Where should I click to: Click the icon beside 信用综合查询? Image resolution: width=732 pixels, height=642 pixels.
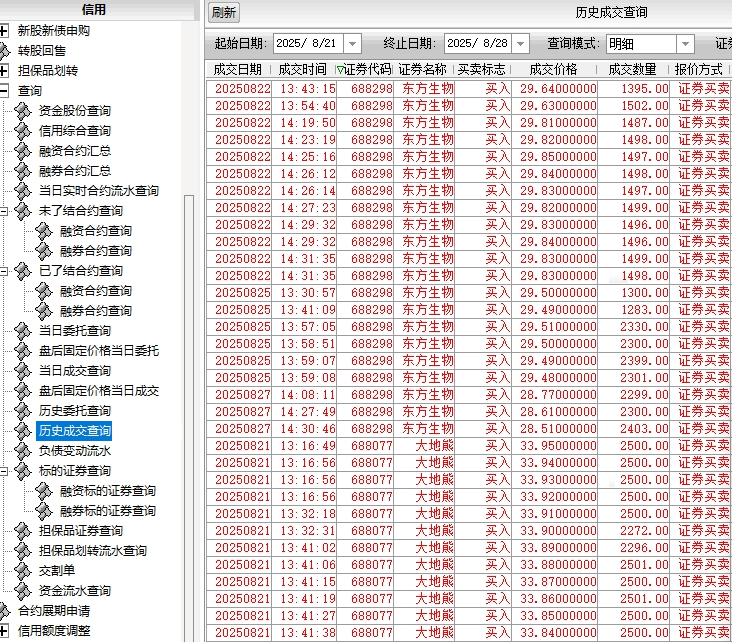click(x=22, y=131)
